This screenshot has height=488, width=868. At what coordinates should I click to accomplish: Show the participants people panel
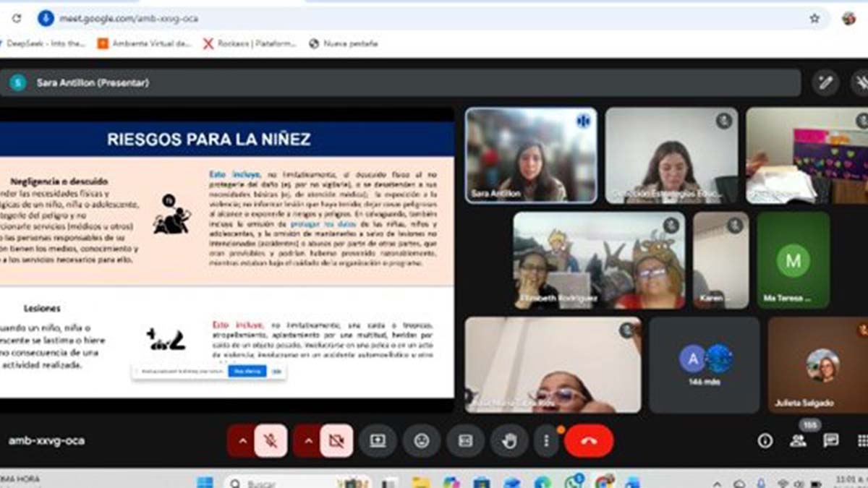pos(798,441)
